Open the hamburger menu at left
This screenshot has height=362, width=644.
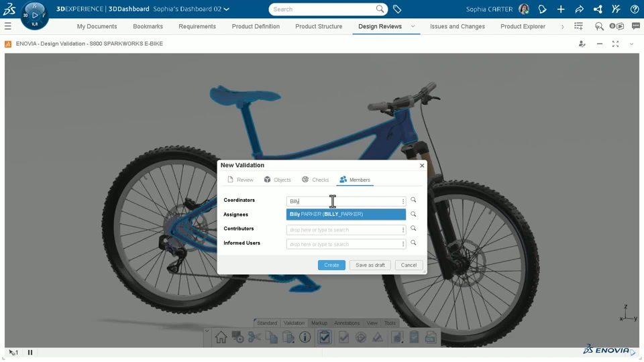(x=8, y=26)
